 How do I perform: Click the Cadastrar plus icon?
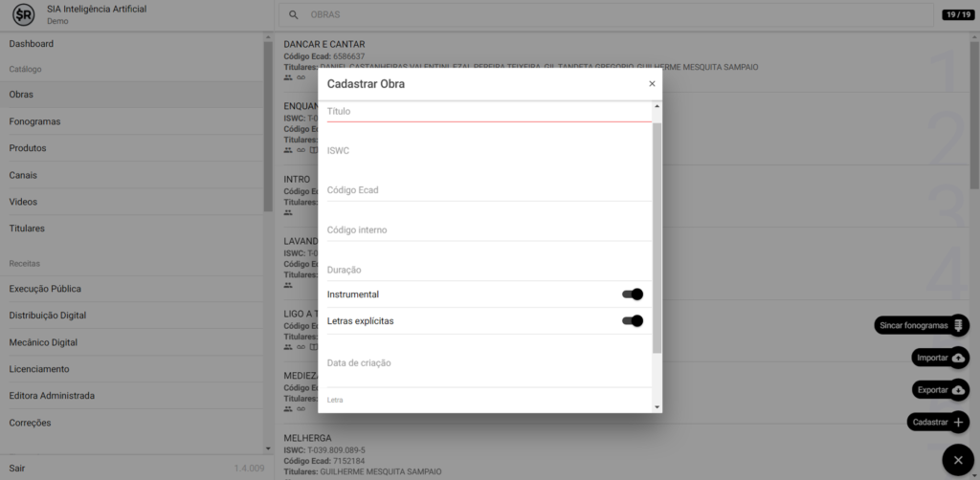coord(958,422)
